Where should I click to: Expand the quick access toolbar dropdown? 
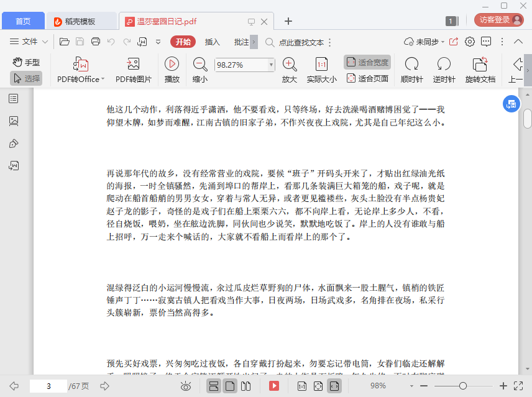(158, 42)
